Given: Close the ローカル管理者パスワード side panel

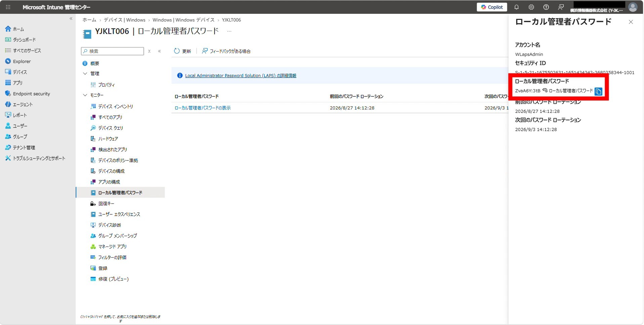Looking at the screenshot, I should pyautogui.click(x=631, y=22).
